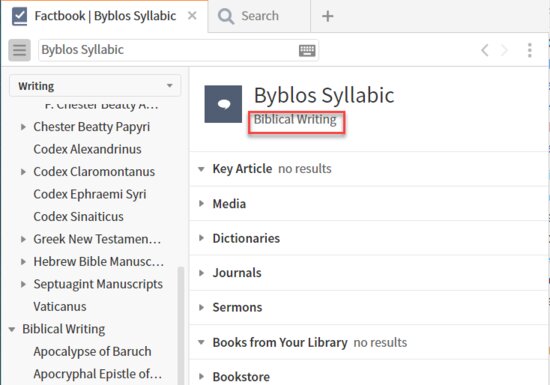Close the Factbook Byblos Syllabic tab

point(192,16)
